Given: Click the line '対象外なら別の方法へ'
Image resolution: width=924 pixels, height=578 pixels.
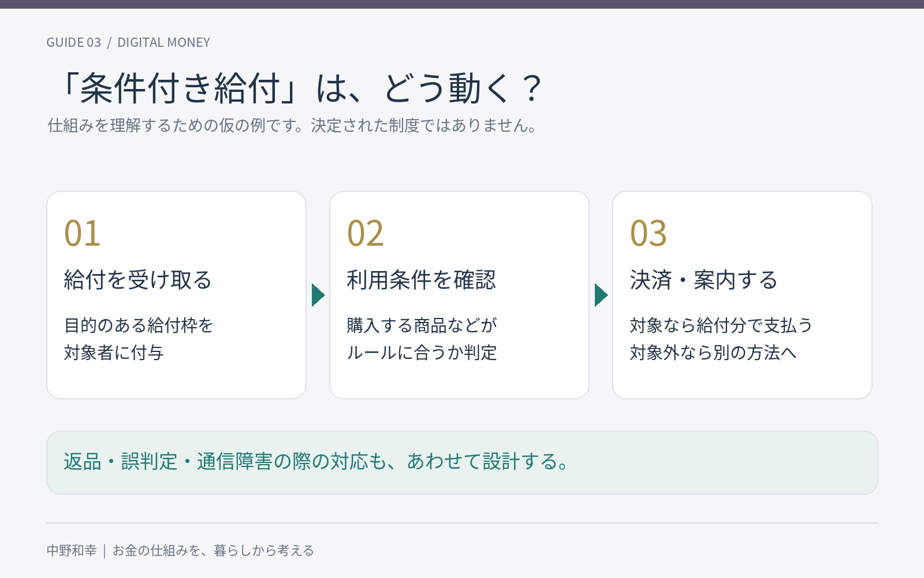Looking at the screenshot, I should (713, 353).
